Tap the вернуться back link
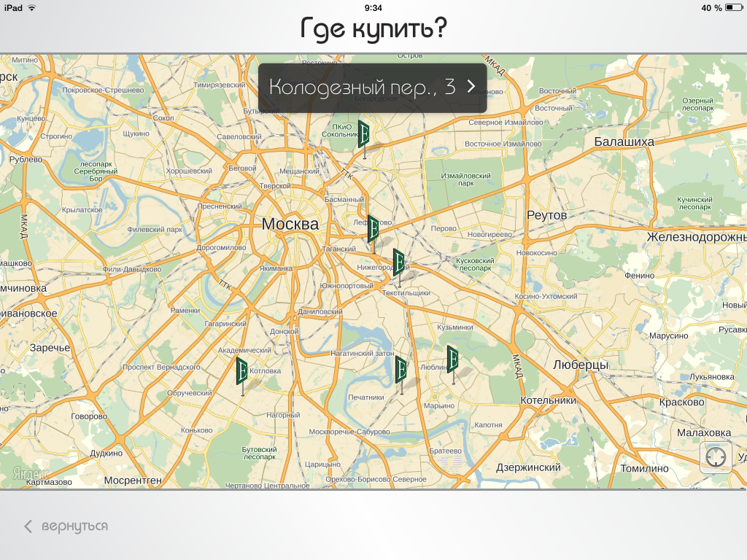 click(x=74, y=526)
